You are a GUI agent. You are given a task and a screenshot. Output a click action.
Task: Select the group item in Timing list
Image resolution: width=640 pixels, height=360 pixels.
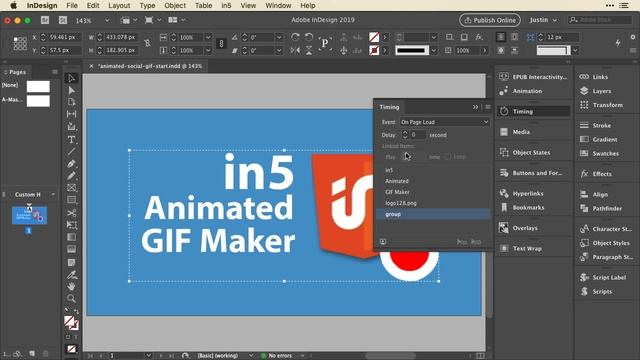pos(433,214)
